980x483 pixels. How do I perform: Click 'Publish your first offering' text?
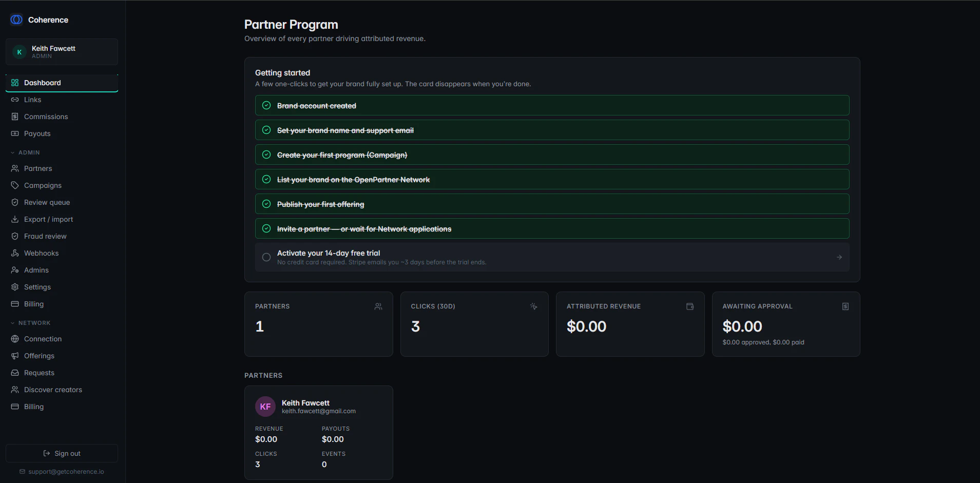pyautogui.click(x=321, y=204)
